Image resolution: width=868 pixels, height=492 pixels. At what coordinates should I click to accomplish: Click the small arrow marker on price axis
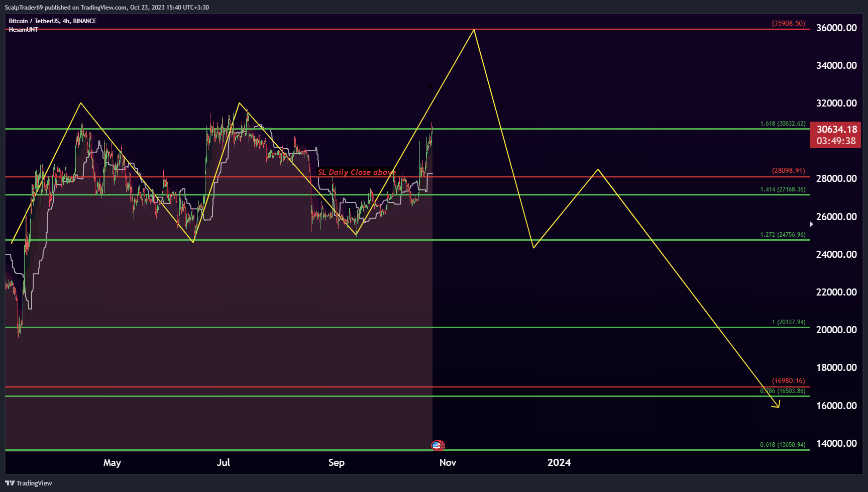[x=811, y=224]
